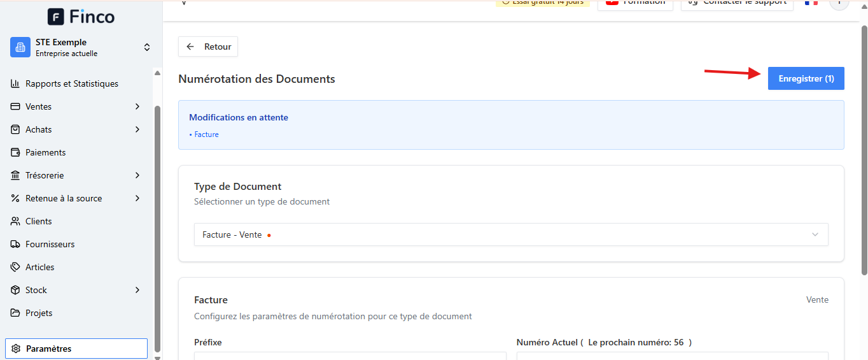Click the STE Exemple company building icon
The height and width of the screenshot is (360, 868).
(x=20, y=47)
